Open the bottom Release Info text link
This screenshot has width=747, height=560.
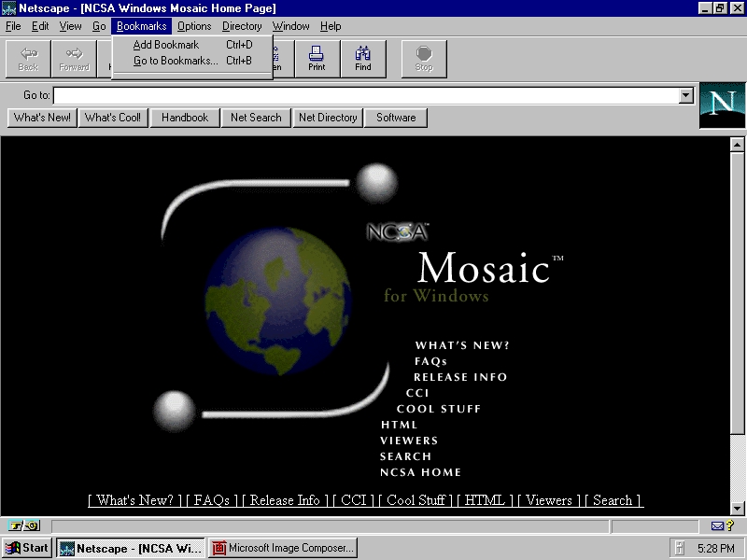tap(285, 500)
